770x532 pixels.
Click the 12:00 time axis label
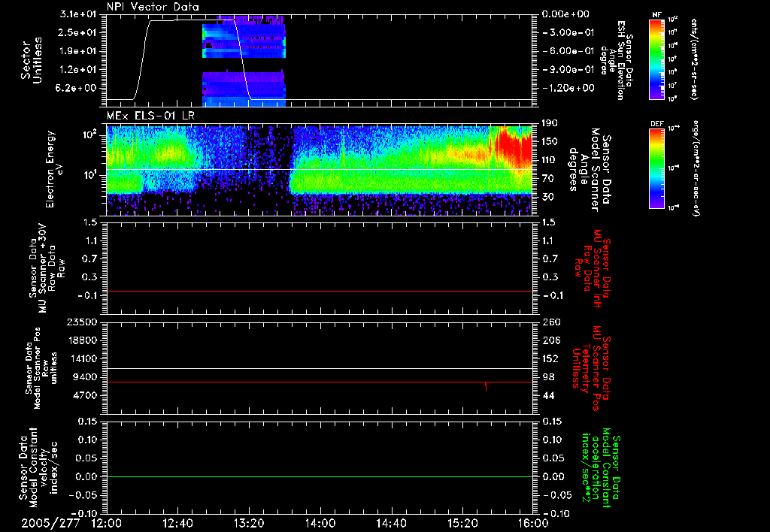click(x=107, y=523)
